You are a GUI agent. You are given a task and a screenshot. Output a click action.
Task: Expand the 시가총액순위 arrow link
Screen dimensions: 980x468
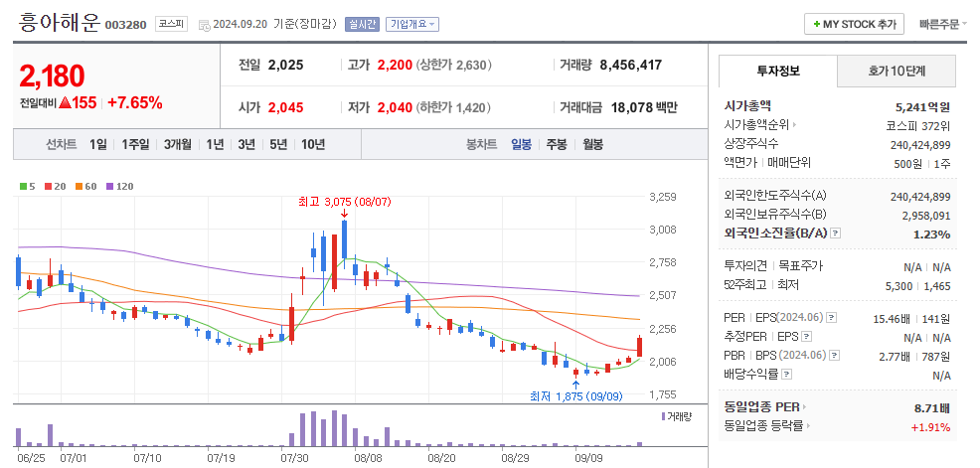point(794,125)
